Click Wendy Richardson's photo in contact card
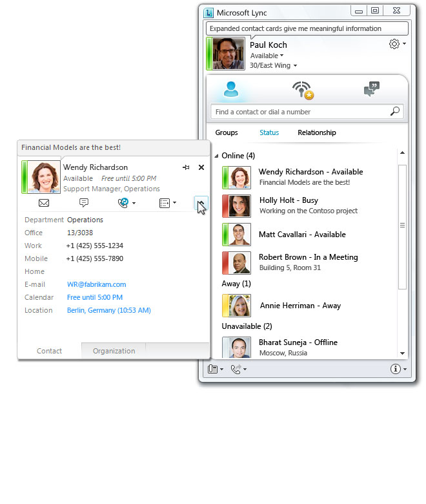426x504 pixels. point(44,177)
